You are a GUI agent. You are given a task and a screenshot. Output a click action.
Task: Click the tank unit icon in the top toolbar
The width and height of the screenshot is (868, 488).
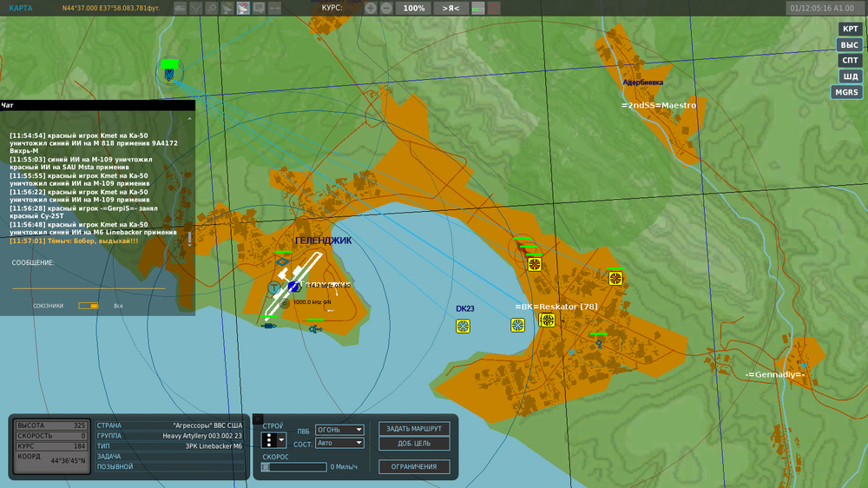tap(180, 9)
